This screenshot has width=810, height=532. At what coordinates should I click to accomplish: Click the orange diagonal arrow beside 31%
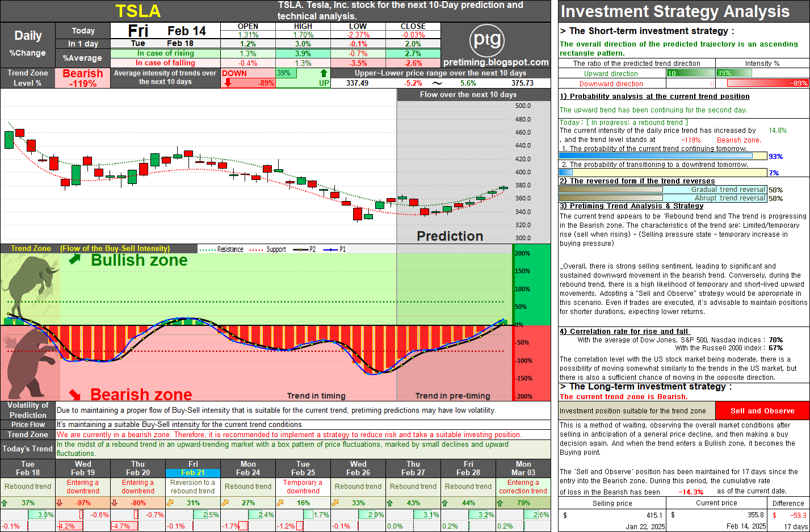pos(170,503)
